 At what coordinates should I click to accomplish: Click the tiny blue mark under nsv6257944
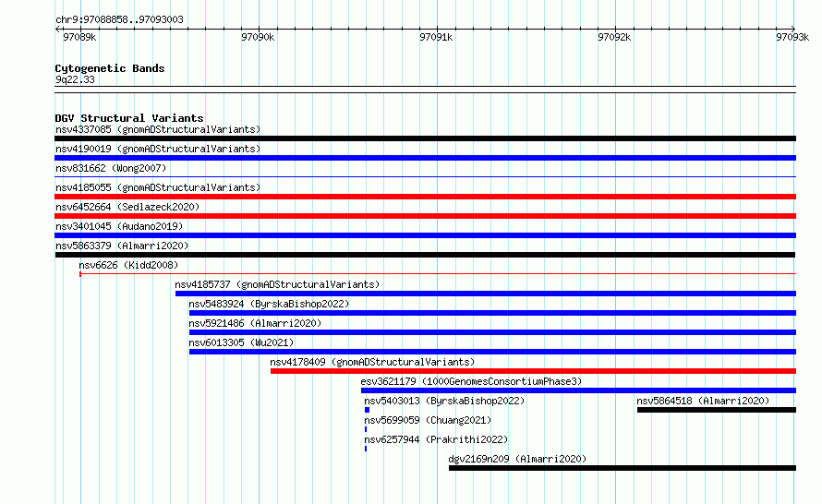point(366,449)
